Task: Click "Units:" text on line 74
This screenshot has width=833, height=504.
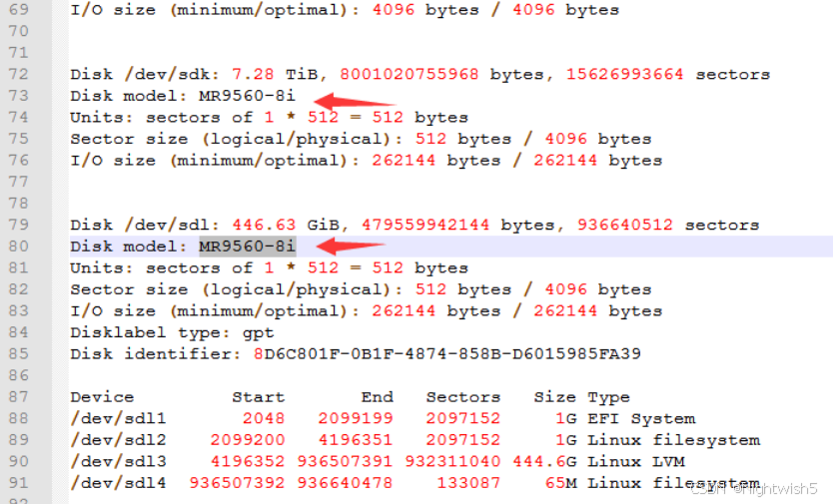Action: click(102, 118)
